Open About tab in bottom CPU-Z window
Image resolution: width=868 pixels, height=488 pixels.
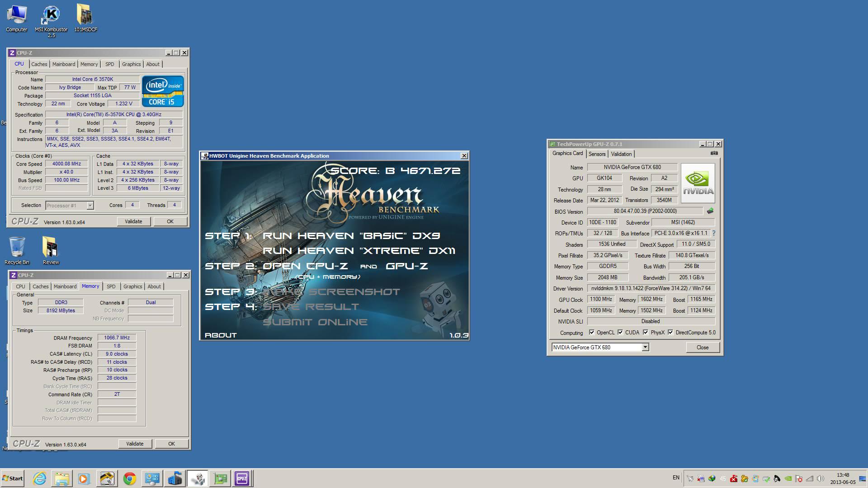154,286
